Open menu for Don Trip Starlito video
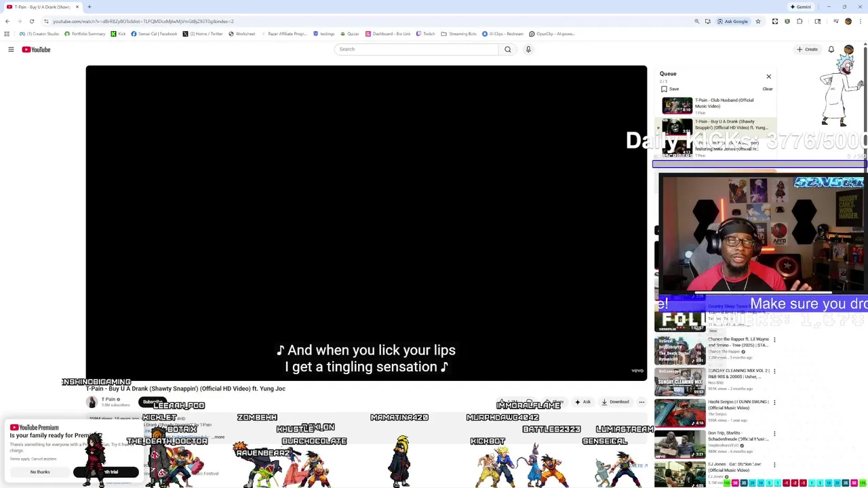The height and width of the screenshot is (488, 868). coord(774,433)
